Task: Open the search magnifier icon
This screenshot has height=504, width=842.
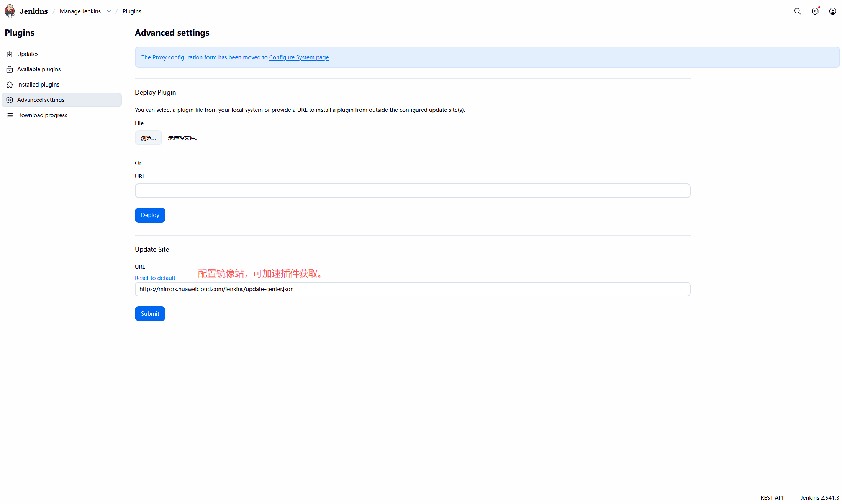Action: tap(797, 11)
